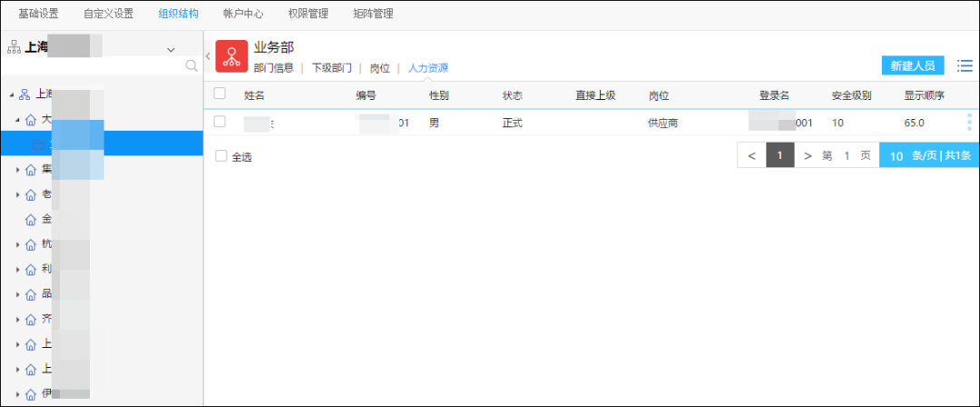The image size is (980, 407).
Task: Click the security level value 10 in the row
Action: coord(838,123)
